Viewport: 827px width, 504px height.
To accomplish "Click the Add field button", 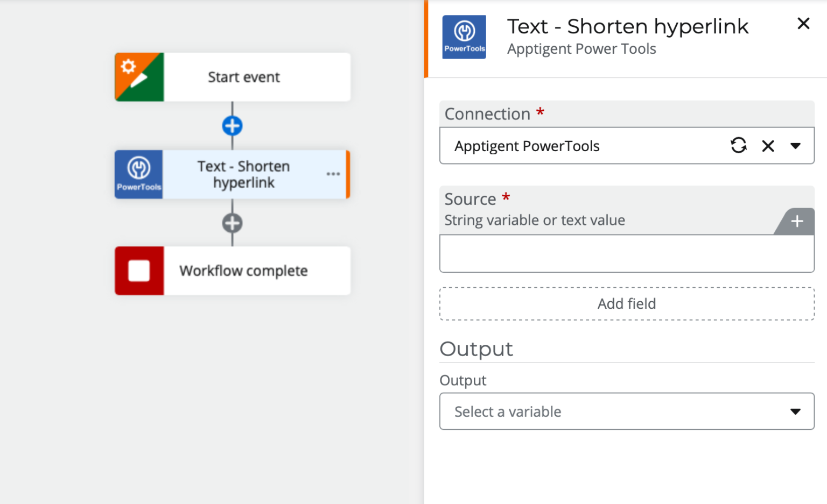I will 626,303.
